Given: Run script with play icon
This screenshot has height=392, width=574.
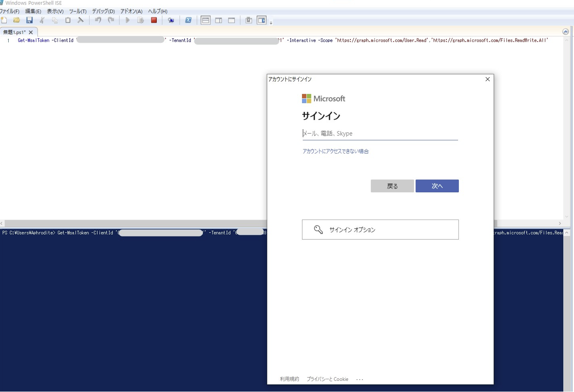Looking at the screenshot, I should point(128,20).
